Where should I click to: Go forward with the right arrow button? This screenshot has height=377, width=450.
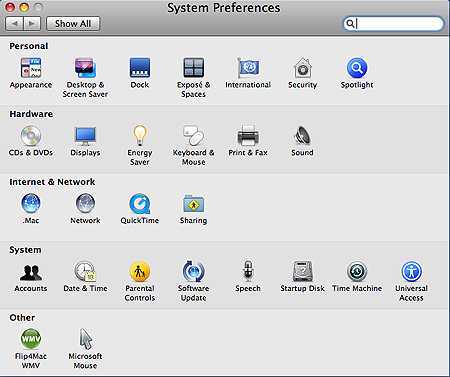coord(32,24)
